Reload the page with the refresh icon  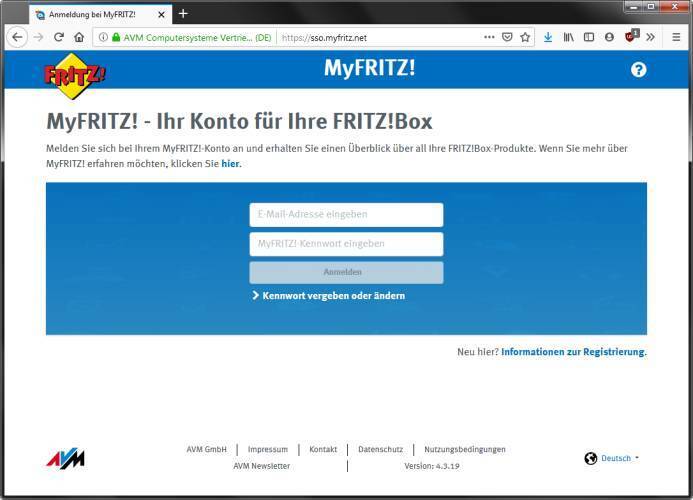(x=58, y=37)
